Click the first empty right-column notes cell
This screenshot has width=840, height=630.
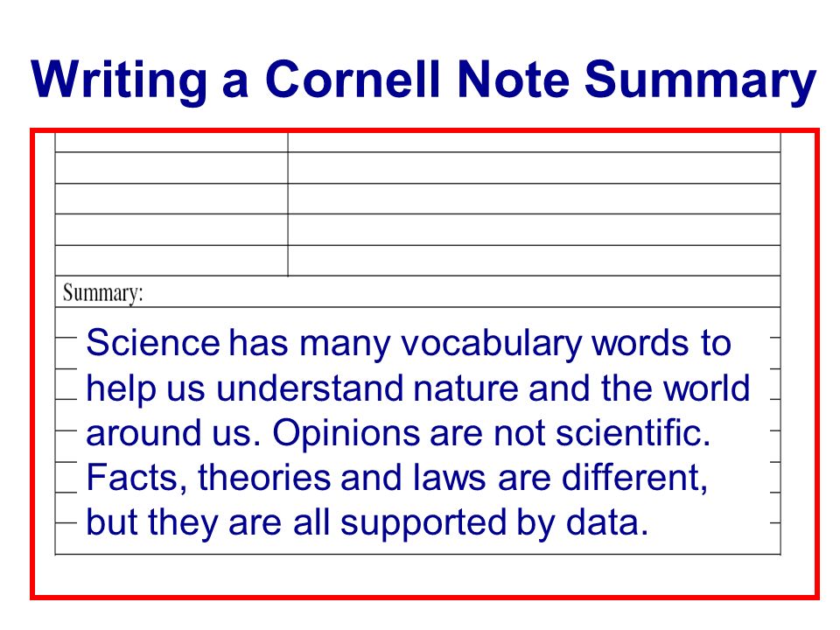[534, 143]
